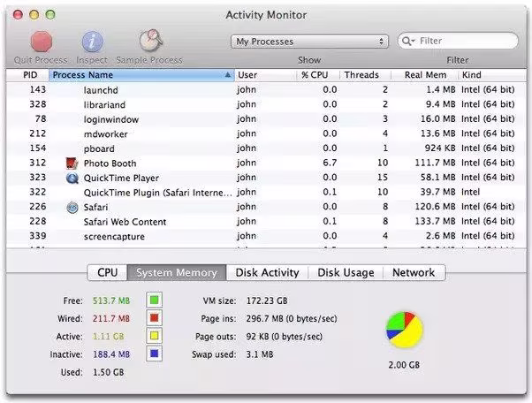This screenshot has height=403, width=532.
Task: Click the blue Inactive memory swatch
Action: click(x=154, y=354)
